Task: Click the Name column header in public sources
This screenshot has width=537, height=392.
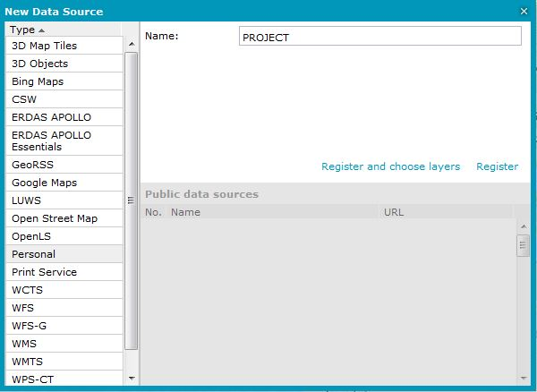Action: pos(274,212)
